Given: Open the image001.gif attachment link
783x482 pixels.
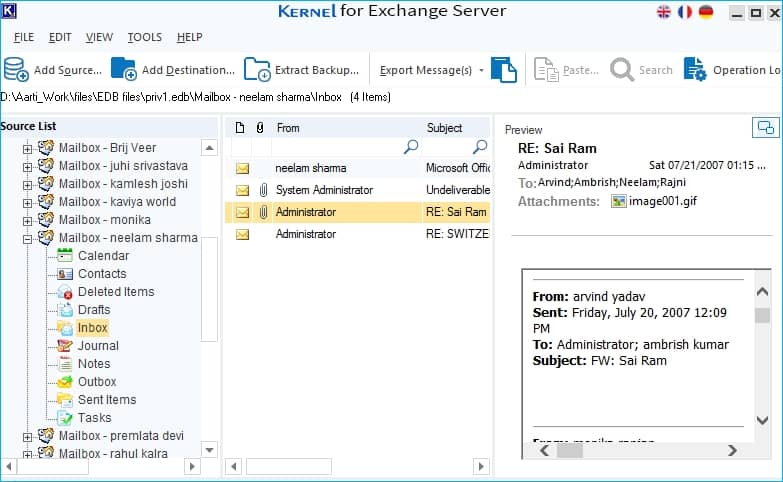Looking at the screenshot, I should coord(663,201).
